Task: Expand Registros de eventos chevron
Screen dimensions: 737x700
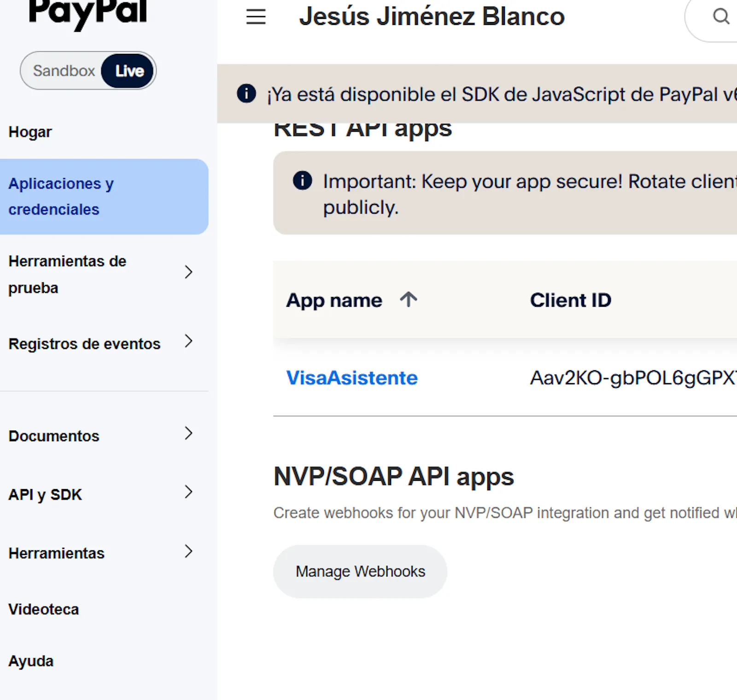Action: point(188,341)
